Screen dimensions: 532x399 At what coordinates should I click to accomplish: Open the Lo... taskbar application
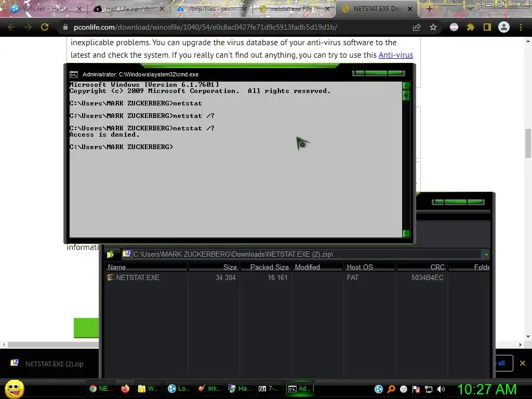click(179, 389)
